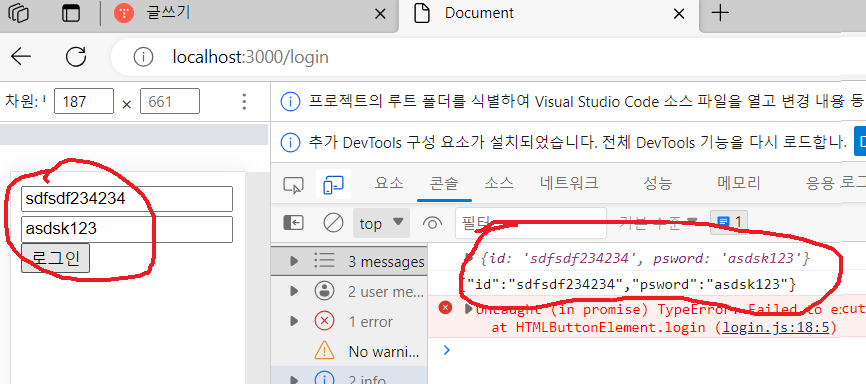Edit the device height field showing 661

point(170,102)
